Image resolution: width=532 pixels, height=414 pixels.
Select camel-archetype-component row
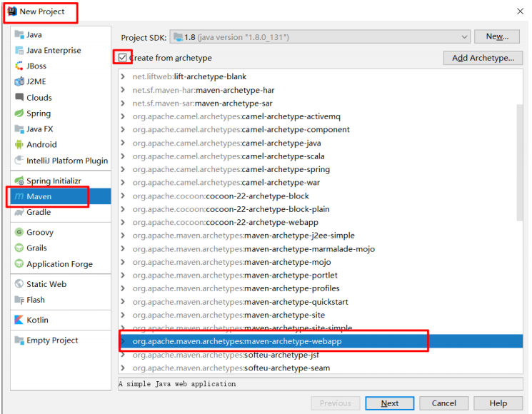click(321, 129)
